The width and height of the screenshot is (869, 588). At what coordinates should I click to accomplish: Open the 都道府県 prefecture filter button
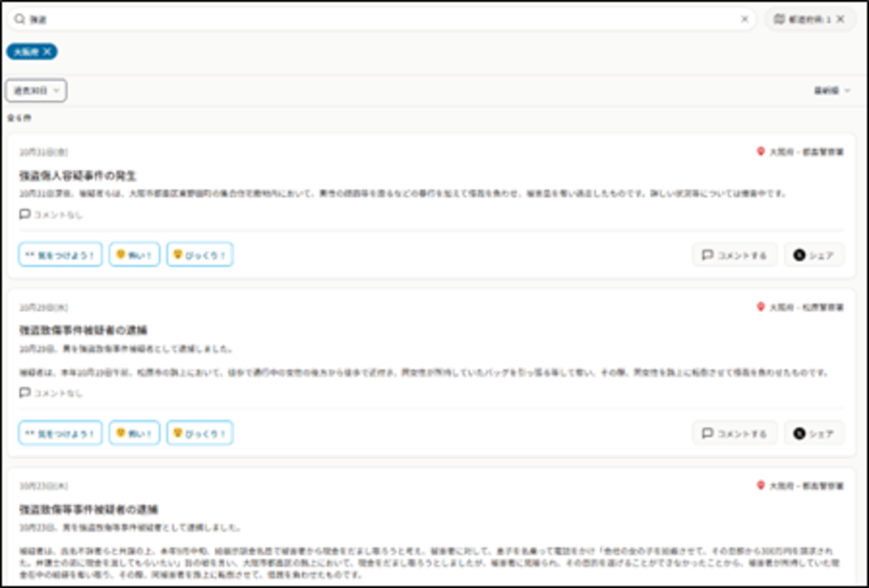click(802, 19)
